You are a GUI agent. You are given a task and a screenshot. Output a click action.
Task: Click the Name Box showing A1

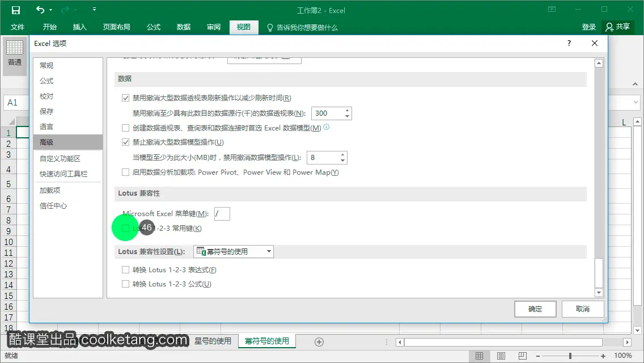[16, 102]
